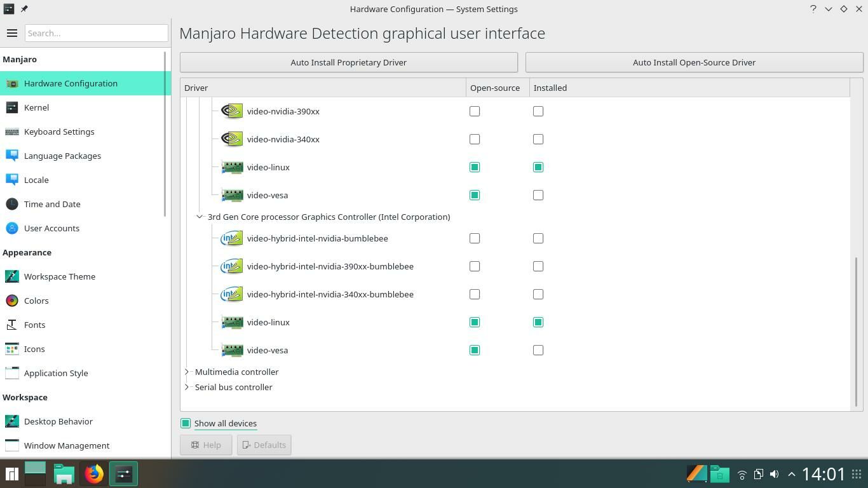Sort by the Driver column header
Screen dimensions: 868x488
click(x=323, y=88)
